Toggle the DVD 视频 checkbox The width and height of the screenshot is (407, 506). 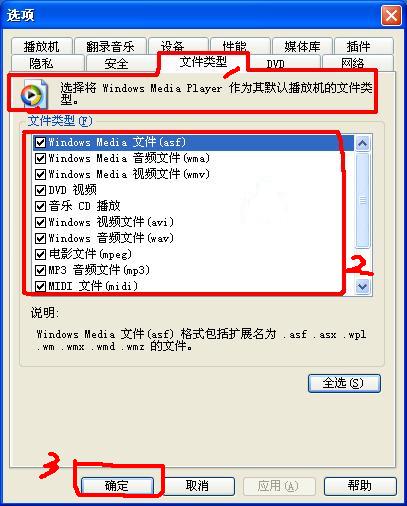(40, 190)
